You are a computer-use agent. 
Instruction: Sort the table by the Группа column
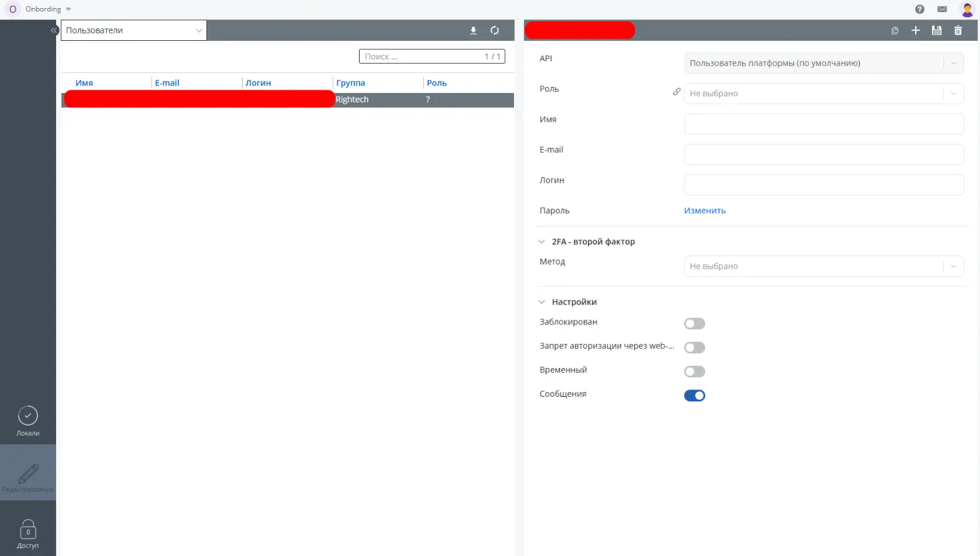tap(350, 83)
